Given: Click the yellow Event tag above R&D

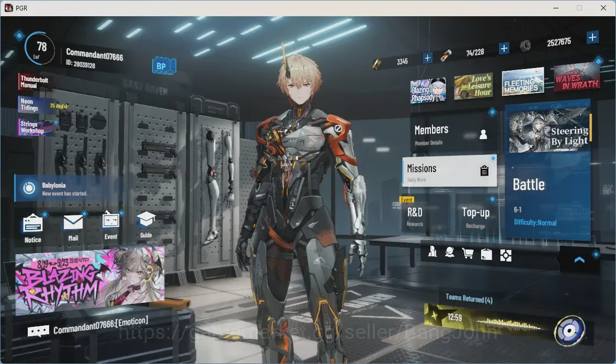Looking at the screenshot, I should pyautogui.click(x=407, y=200).
